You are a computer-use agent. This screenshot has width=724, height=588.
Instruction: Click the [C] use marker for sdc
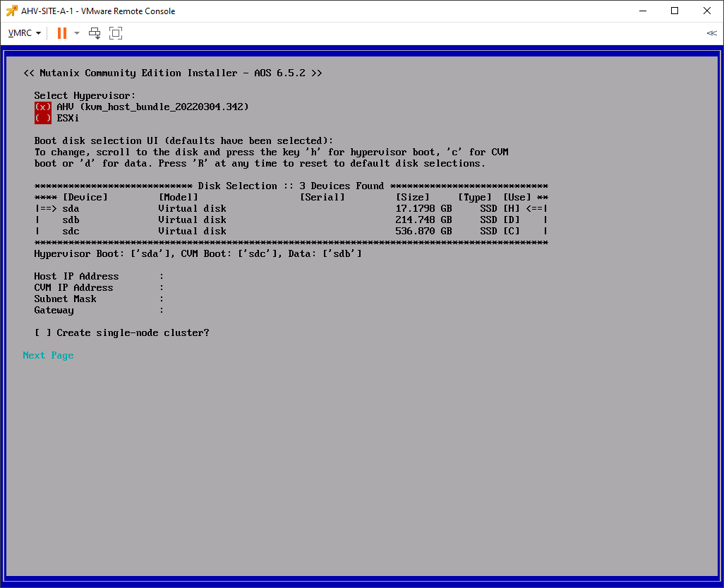[x=512, y=232]
